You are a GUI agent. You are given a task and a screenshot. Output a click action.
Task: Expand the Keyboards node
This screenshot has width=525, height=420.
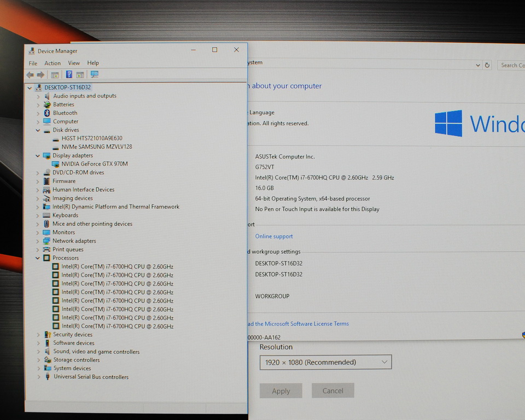click(x=38, y=215)
